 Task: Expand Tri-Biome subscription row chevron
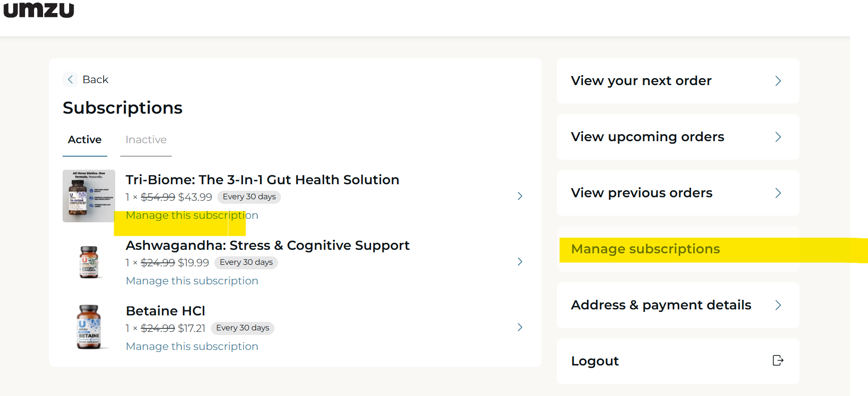520,196
